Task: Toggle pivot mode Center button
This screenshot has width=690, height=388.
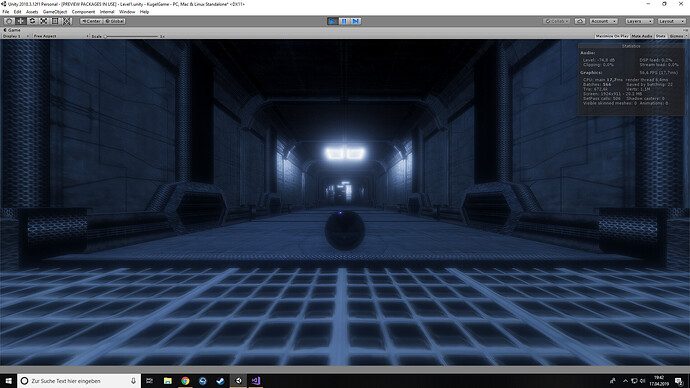Action: pyautogui.click(x=91, y=21)
